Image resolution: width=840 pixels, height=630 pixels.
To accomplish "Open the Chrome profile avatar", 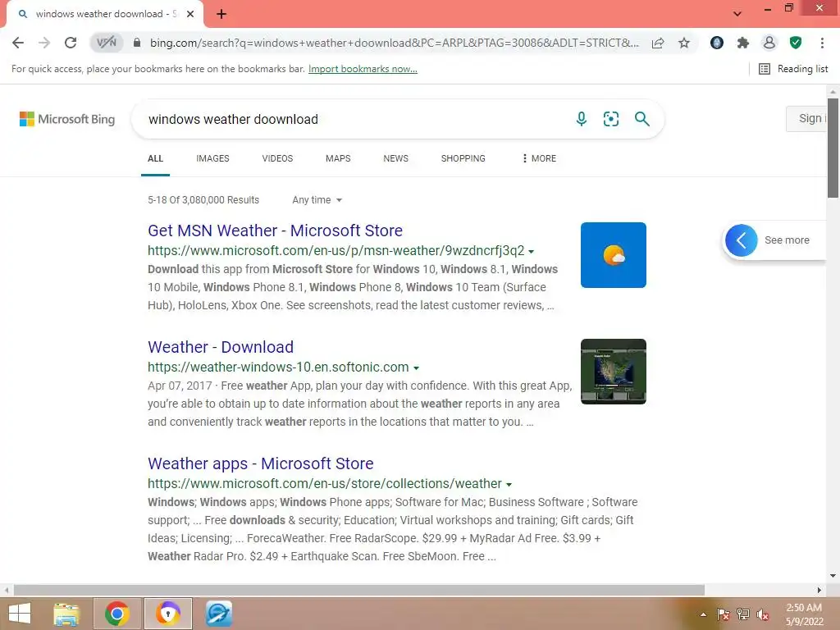I will (769, 43).
